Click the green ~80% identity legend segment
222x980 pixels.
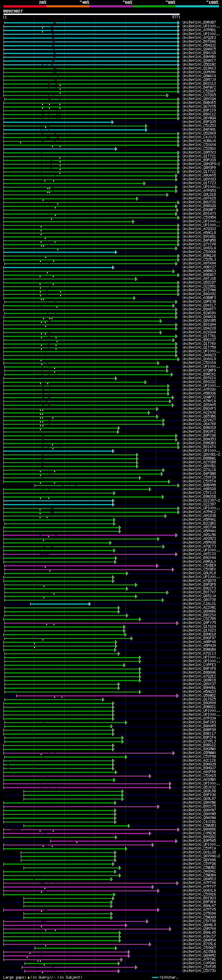[x=154, y=6]
